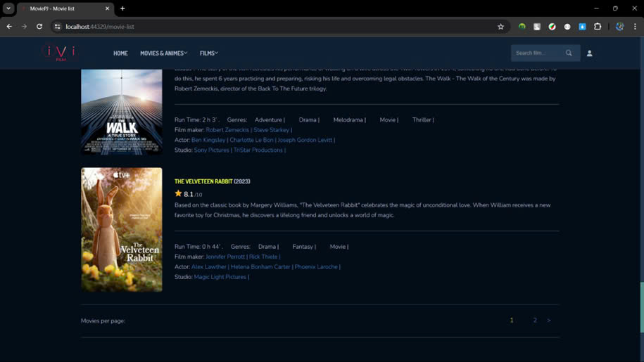Open studio TriStar Productions link
The height and width of the screenshot is (362, 644).
click(258, 150)
